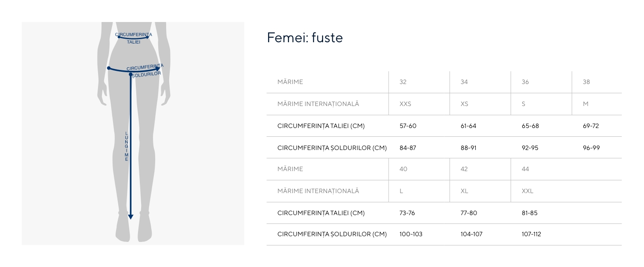Image resolution: width=644 pixels, height=267 pixels.
Task: Click the 61-64 waist measurement cell
Action: (468, 126)
